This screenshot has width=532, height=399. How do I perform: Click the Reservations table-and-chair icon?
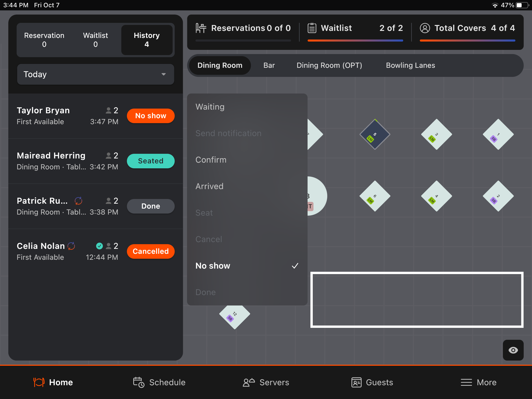tap(201, 28)
